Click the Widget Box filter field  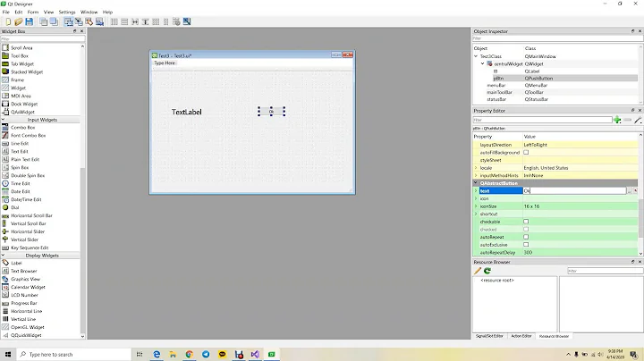[43, 38]
